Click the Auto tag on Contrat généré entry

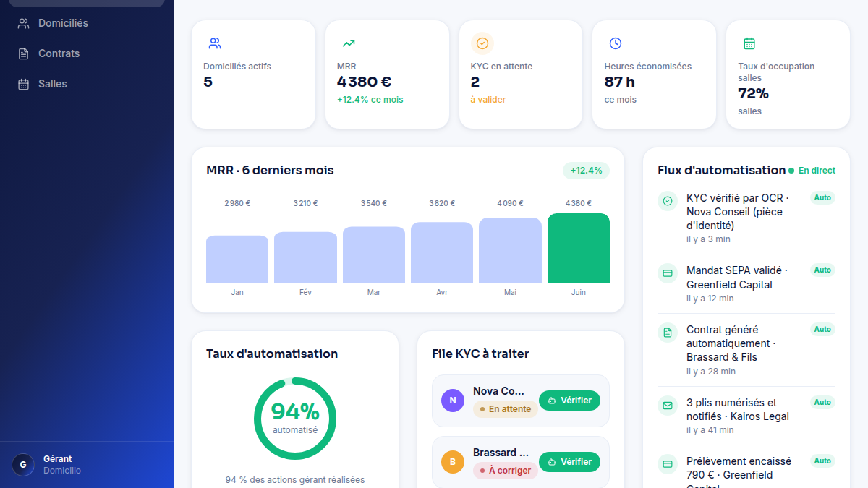(x=823, y=329)
